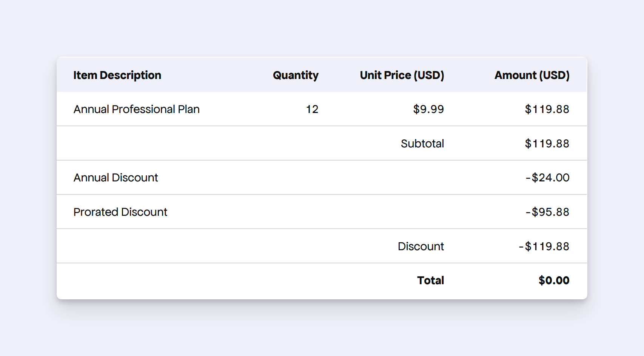Viewport: 644px width, 356px height.
Task: Click the Discount summary label
Action: click(421, 246)
